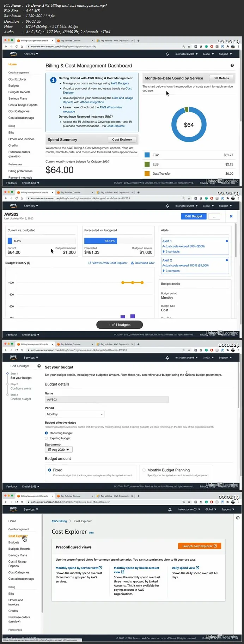Click the browser reload icon in the 00:01:59 frame
This screenshot has width=244, height=644.
[17, 502]
